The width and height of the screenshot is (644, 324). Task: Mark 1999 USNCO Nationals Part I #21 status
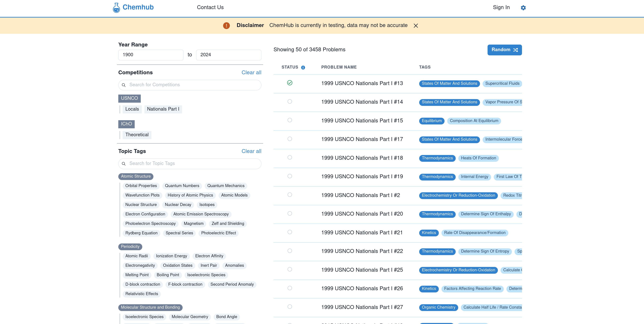click(289, 232)
